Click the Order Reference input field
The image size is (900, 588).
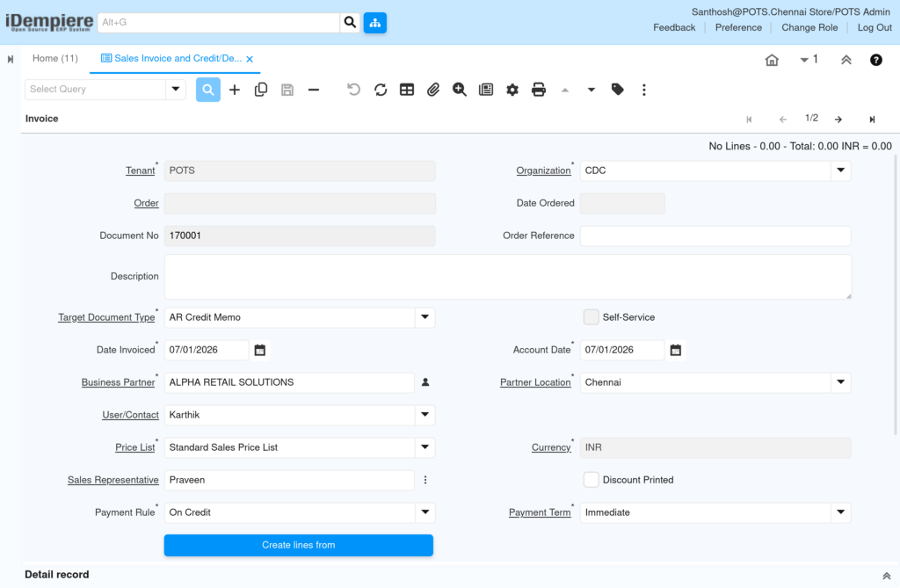pyautogui.click(x=715, y=236)
